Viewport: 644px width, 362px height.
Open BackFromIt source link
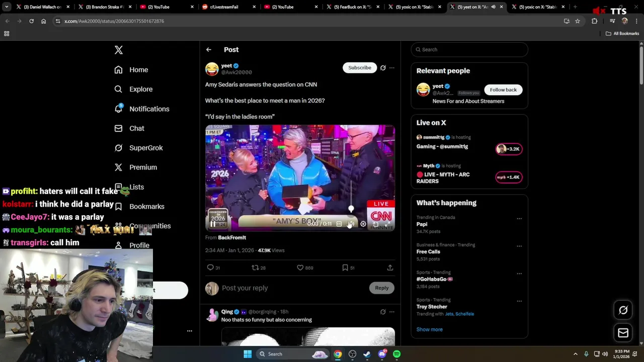232,238
